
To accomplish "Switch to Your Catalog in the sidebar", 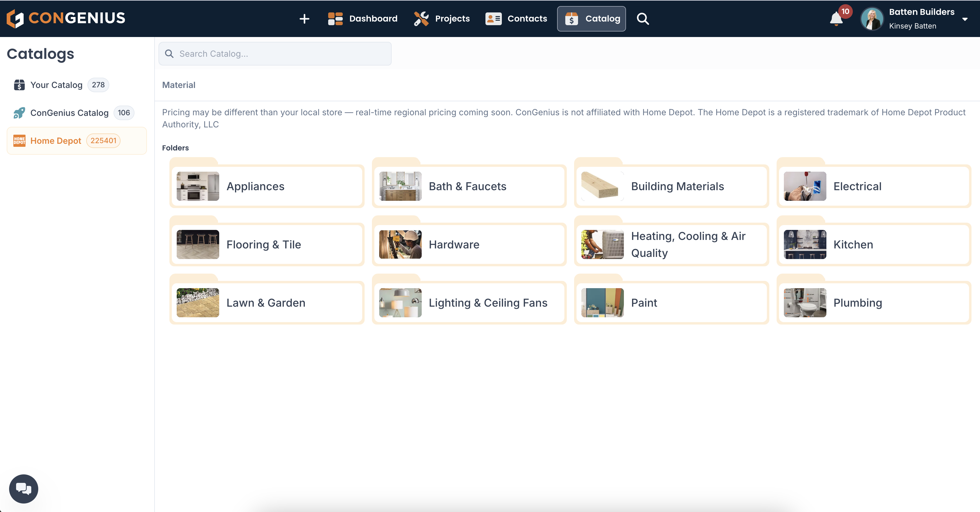I will (x=56, y=85).
